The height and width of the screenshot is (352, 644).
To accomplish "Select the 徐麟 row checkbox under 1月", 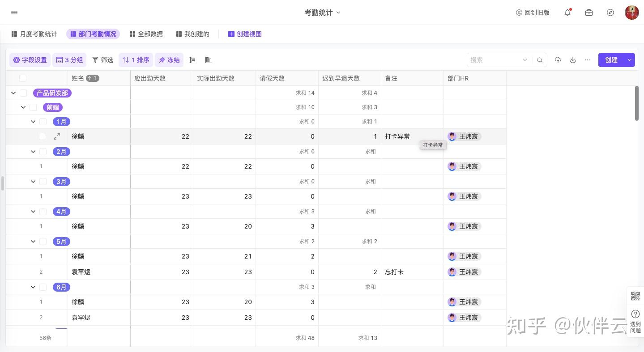I will click(x=43, y=136).
